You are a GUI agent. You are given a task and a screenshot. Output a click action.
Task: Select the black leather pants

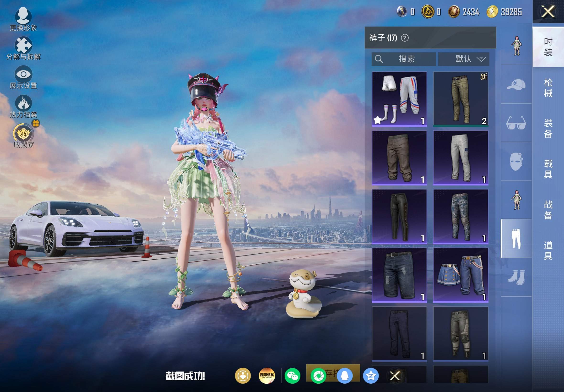tap(399, 216)
